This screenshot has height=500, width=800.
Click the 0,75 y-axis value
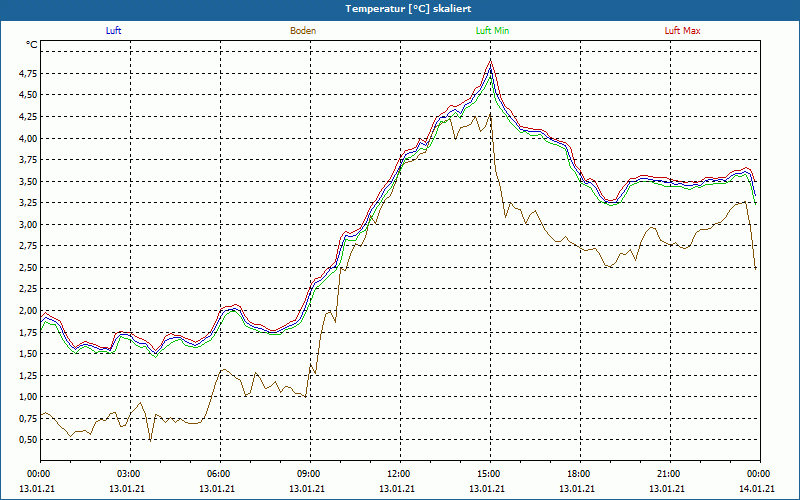pos(28,419)
